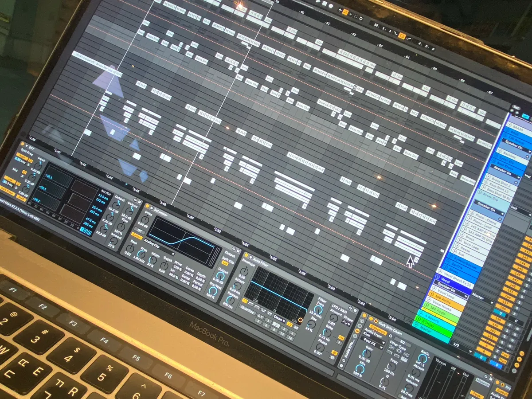Screen dimensions: 532x399
Task: Show the rack macro controls icon
Action: click(362, 321)
